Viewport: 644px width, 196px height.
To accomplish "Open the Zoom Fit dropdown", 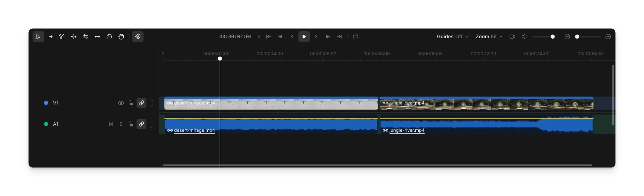I will [x=489, y=37].
